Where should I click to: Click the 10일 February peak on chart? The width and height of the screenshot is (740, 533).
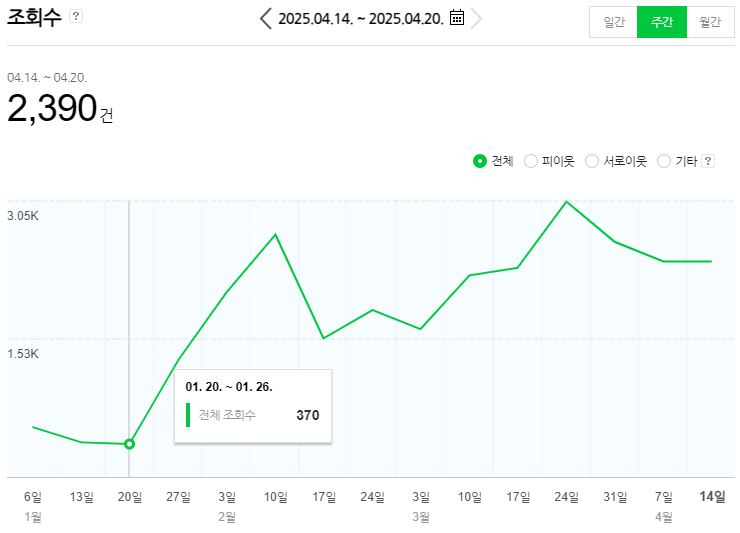coord(276,235)
